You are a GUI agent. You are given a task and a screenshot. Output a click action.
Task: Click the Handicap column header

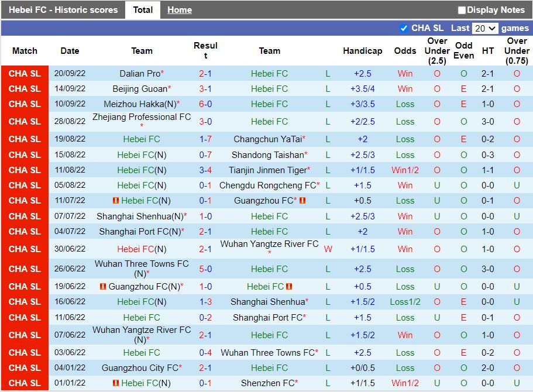[x=362, y=51]
